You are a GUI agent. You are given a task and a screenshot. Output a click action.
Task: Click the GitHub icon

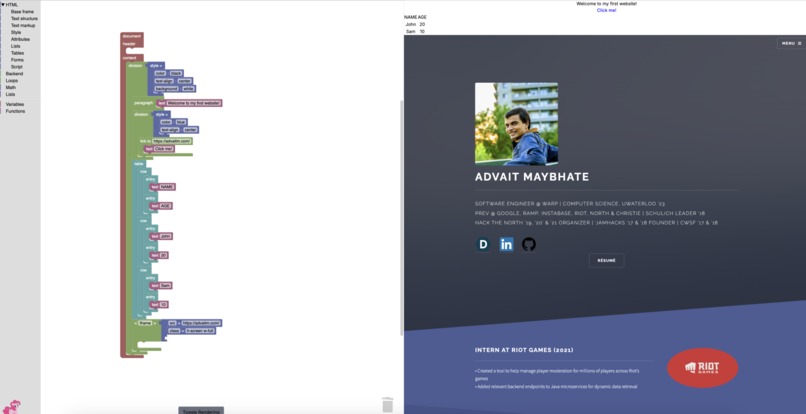pyautogui.click(x=529, y=244)
